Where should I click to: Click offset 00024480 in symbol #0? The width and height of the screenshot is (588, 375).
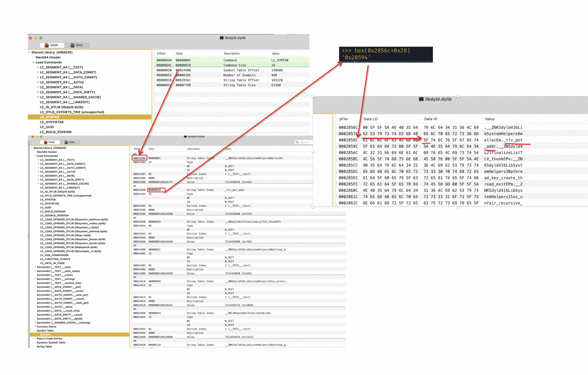[x=139, y=158]
